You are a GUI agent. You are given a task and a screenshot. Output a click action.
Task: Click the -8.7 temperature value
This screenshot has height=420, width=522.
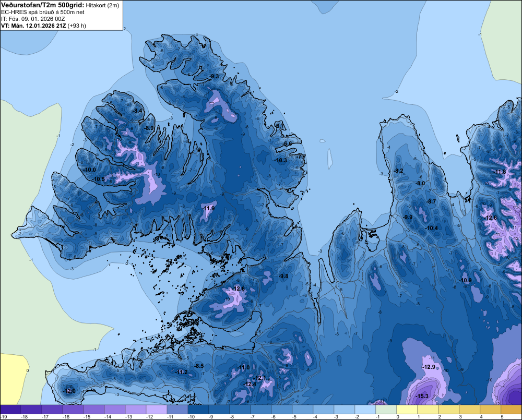pyautogui.click(x=431, y=202)
